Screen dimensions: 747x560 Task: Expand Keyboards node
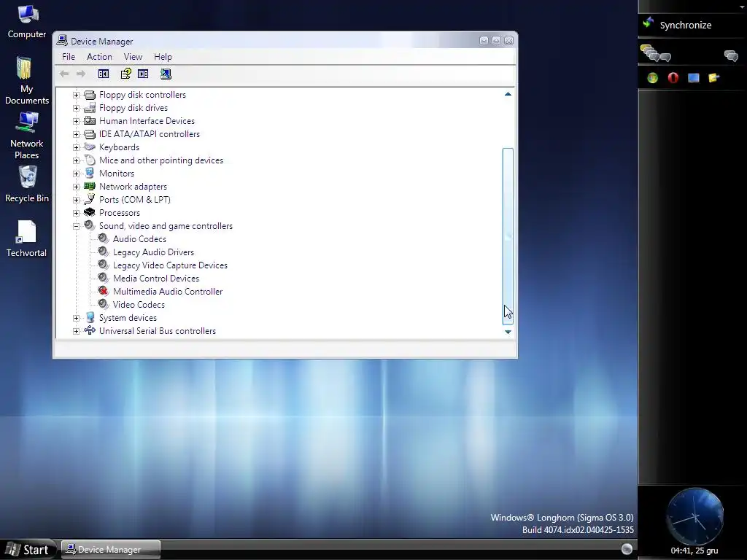click(76, 147)
